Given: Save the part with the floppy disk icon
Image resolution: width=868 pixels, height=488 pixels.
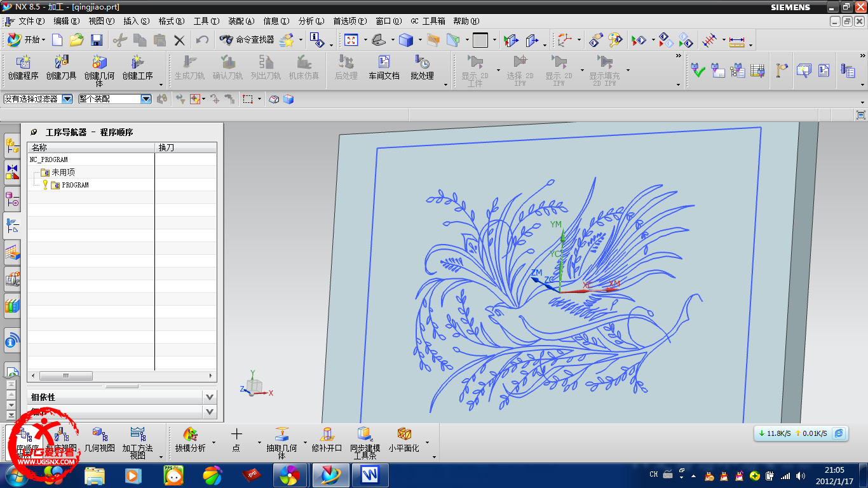Looking at the screenshot, I should (x=97, y=40).
